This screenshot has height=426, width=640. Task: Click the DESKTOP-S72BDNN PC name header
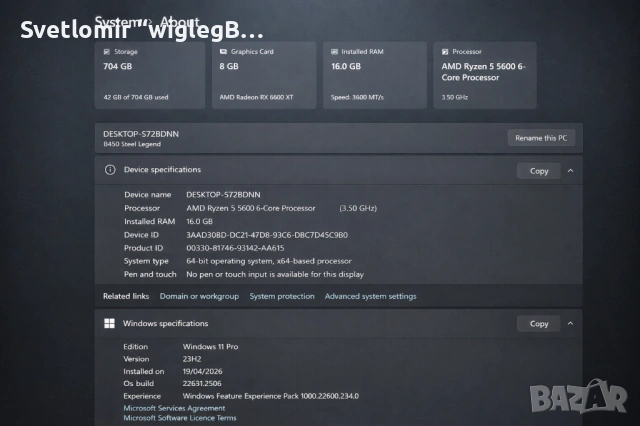coord(141,134)
